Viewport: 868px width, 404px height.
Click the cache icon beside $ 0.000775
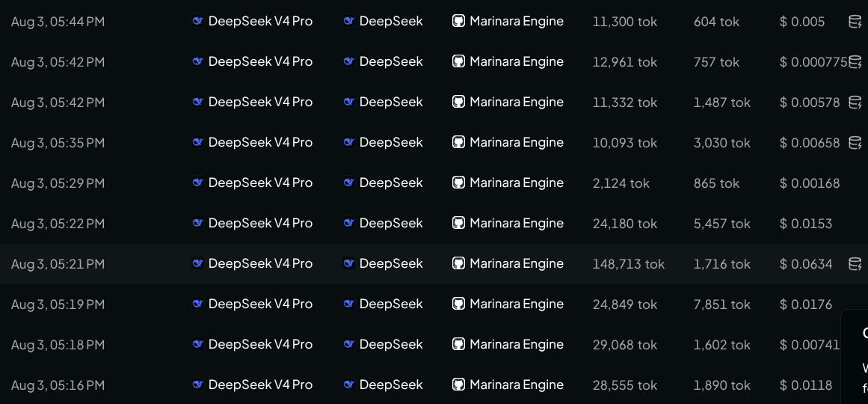(855, 61)
